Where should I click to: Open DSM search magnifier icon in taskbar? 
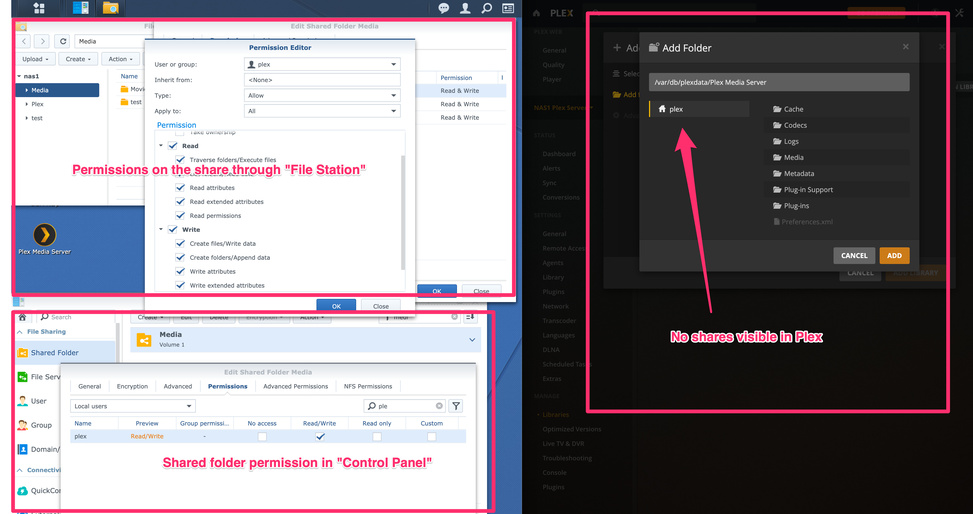(486, 8)
